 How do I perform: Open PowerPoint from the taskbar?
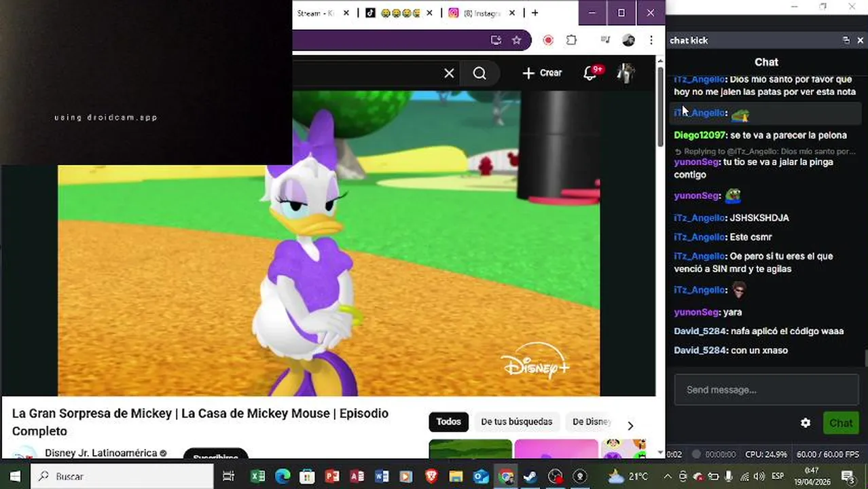(x=332, y=476)
